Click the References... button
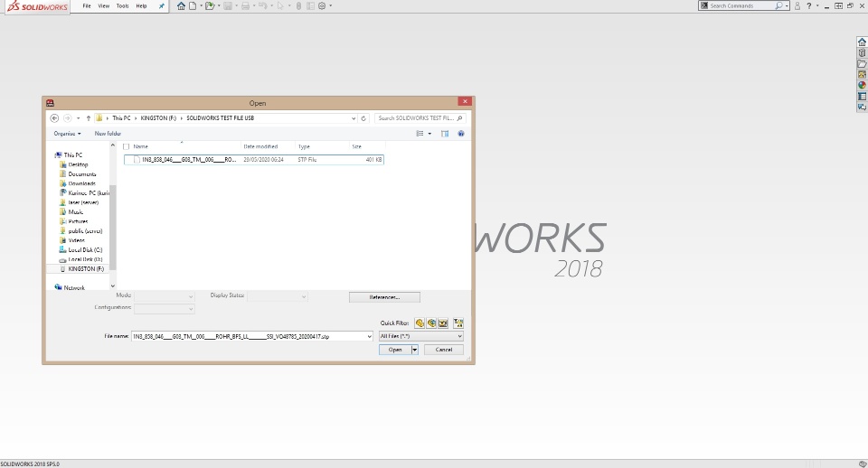This screenshot has width=868, height=468. pyautogui.click(x=384, y=297)
